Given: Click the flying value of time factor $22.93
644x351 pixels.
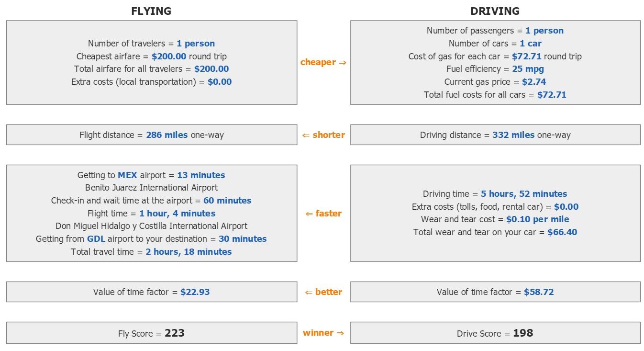Looking at the screenshot, I should 195,292.
